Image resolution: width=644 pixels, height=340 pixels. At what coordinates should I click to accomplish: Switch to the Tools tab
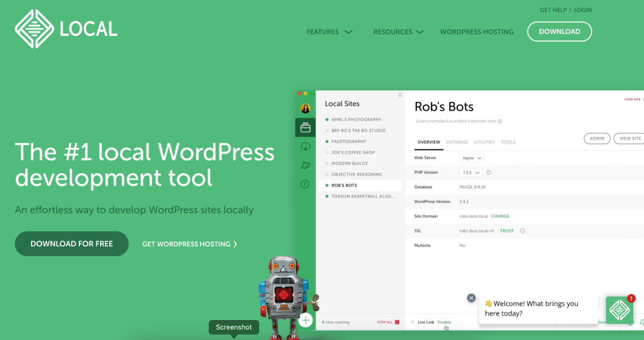[x=508, y=142]
